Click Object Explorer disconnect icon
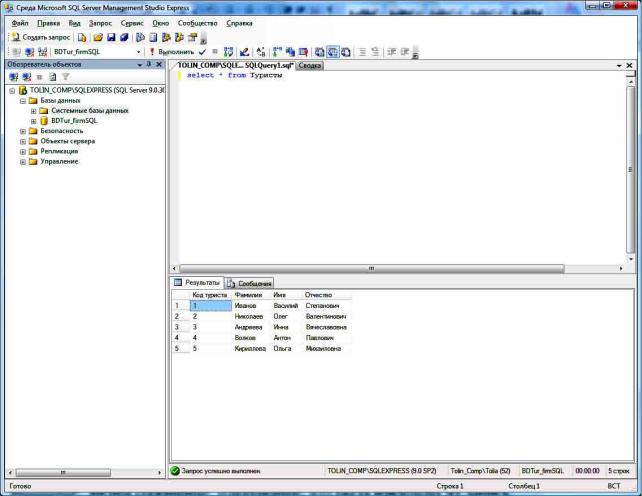 pos(27,77)
